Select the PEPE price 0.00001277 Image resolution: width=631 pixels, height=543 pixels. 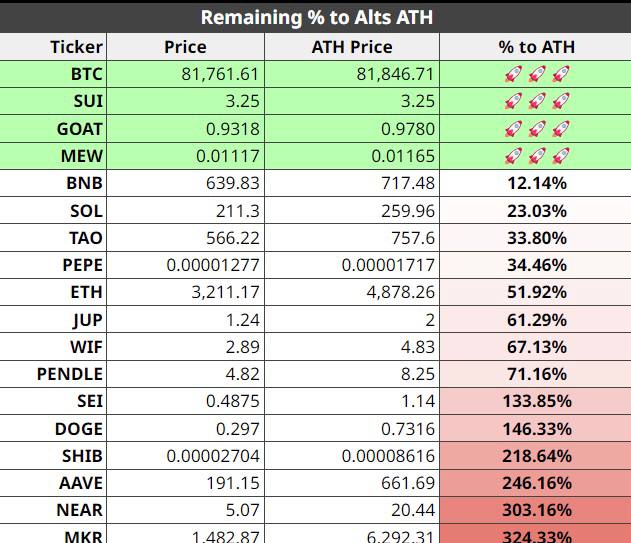click(x=186, y=265)
